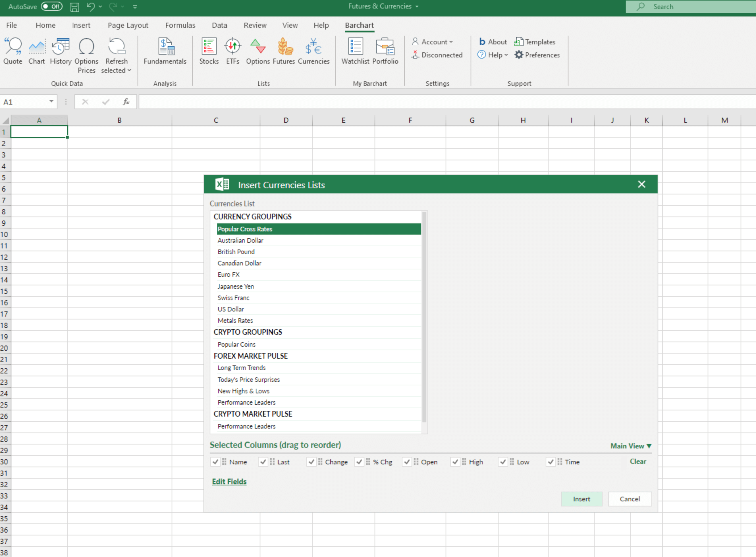
Task: Expand the Main View dropdown
Action: click(x=631, y=446)
